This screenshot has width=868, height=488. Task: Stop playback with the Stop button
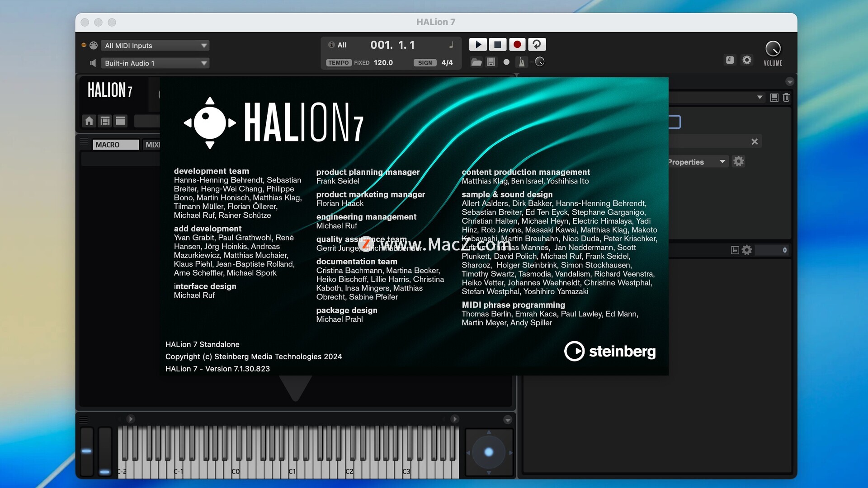point(498,44)
